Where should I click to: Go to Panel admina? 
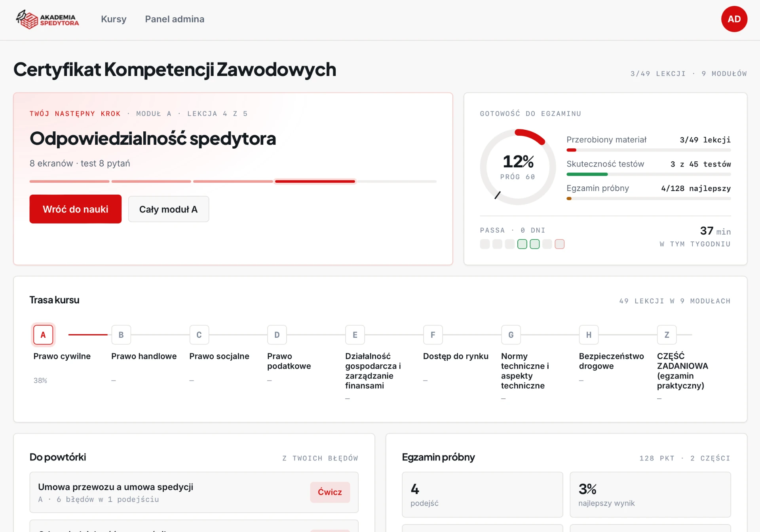tap(175, 19)
